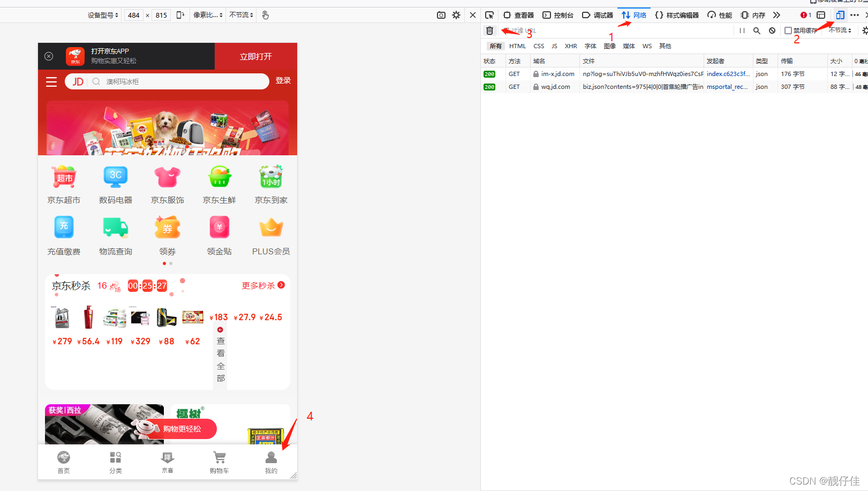Toggle responsive design mode icon
Image resolution: width=868 pixels, height=491 pixels.
[840, 15]
